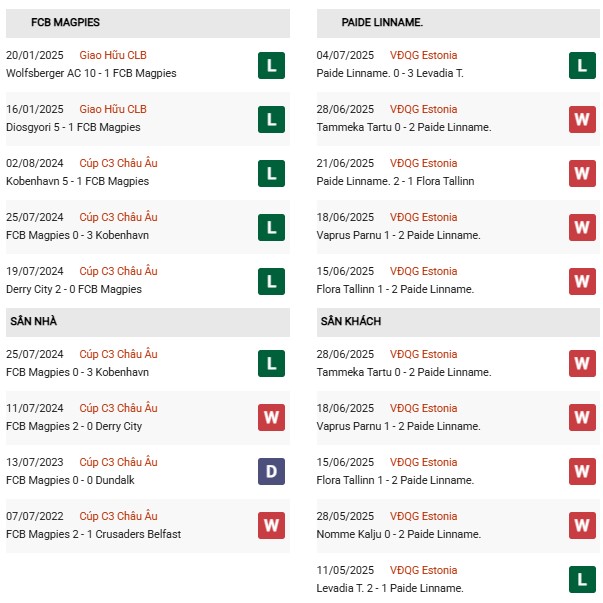Click the L badge for Kobenhavn 5 - 1 match

coord(270,173)
